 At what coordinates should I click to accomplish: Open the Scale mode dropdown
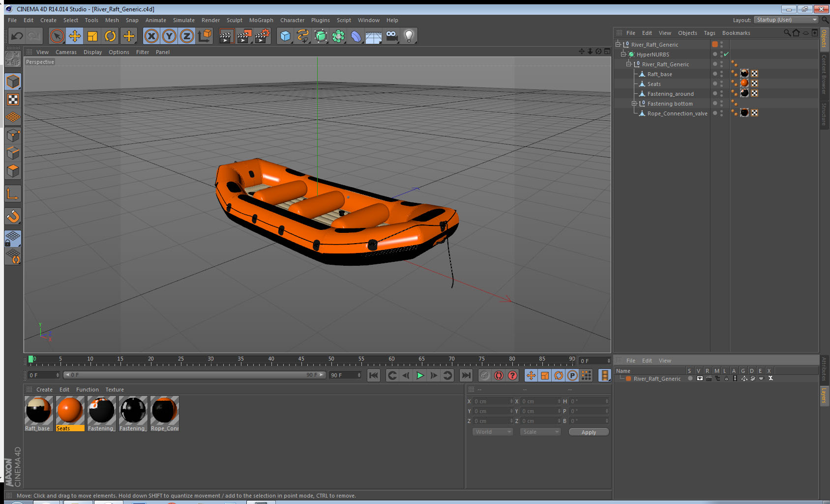pyautogui.click(x=540, y=432)
